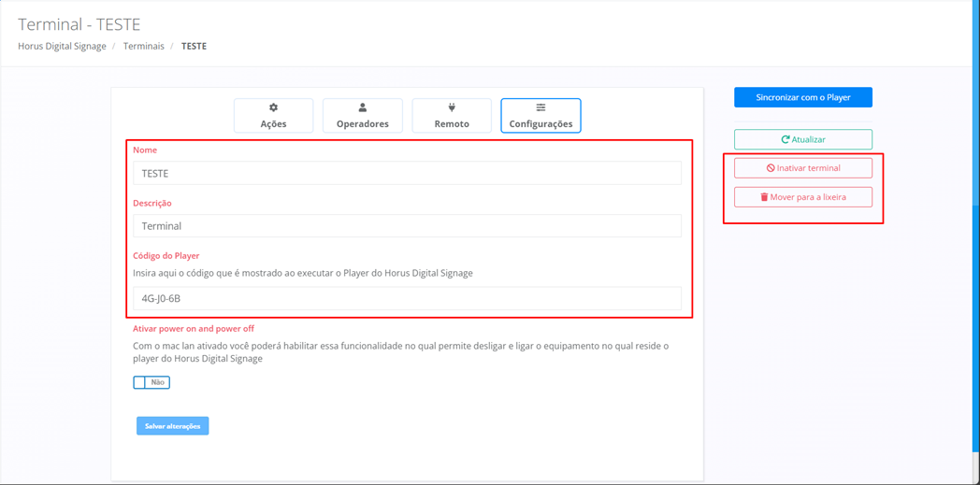The image size is (980, 485).
Task: Click into the Descrição text field
Action: 407,226
